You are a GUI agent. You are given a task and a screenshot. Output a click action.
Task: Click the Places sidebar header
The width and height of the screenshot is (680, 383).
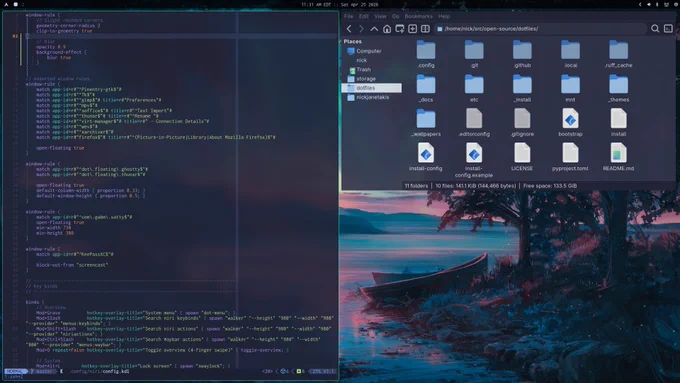point(353,42)
